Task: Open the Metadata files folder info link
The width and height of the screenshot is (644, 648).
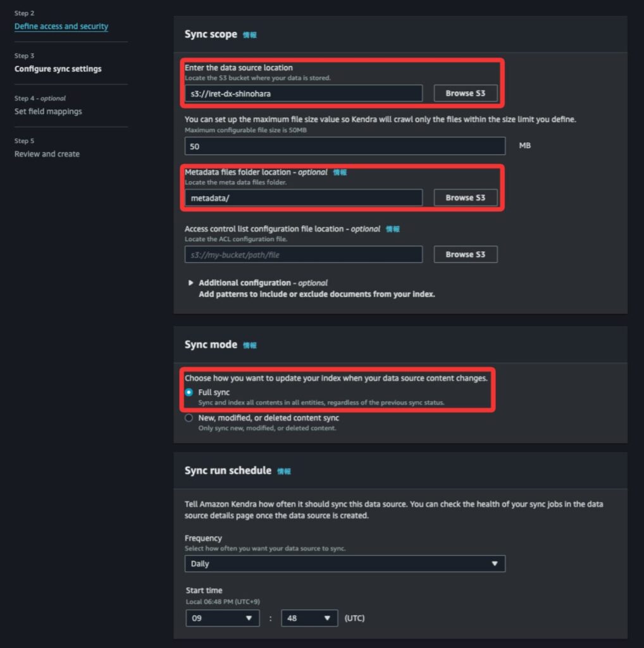Action: [340, 172]
